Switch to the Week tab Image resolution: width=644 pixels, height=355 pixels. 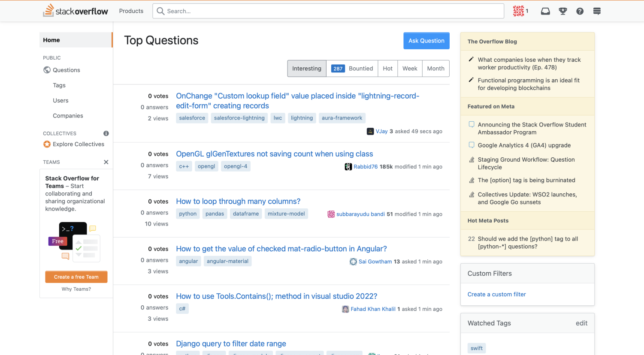[x=410, y=69]
